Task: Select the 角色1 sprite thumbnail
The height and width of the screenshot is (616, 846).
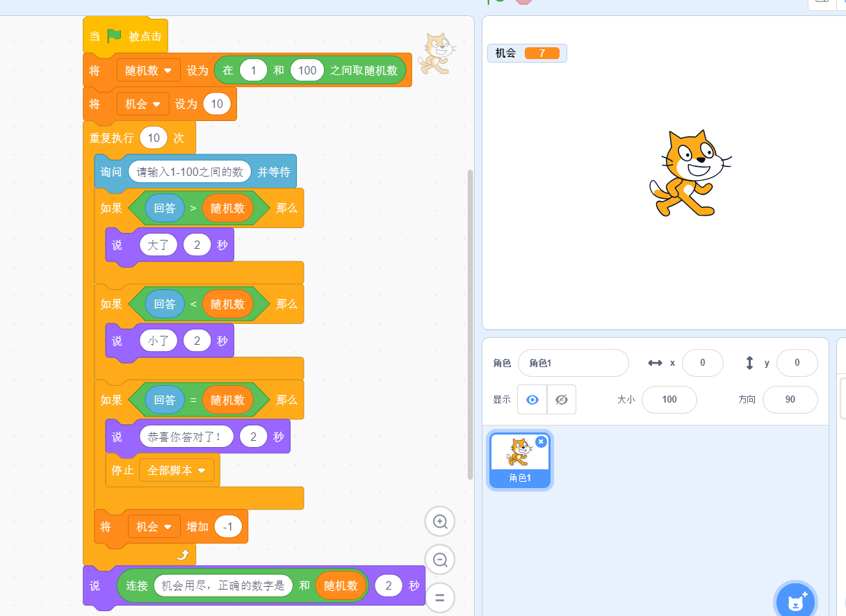Action: (520, 460)
